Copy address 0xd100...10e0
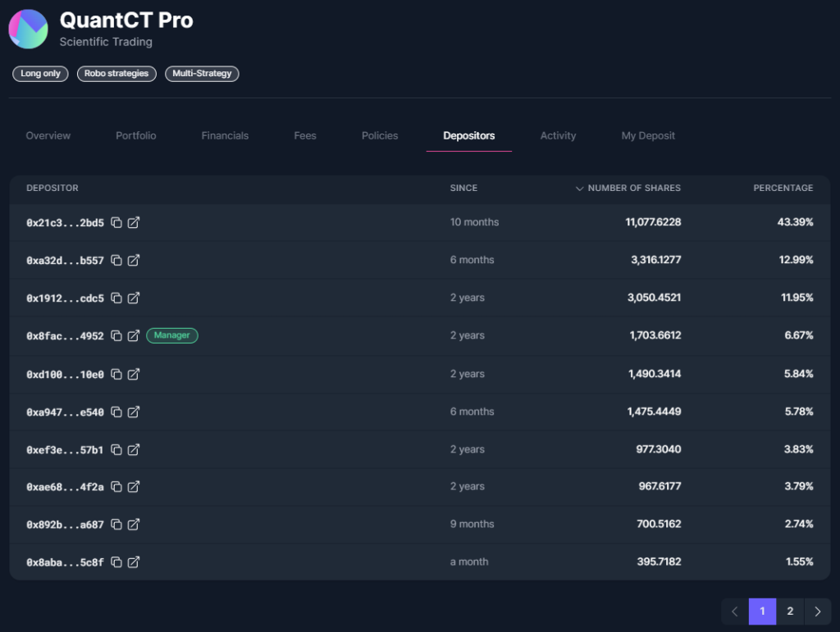840x632 pixels. pos(116,375)
